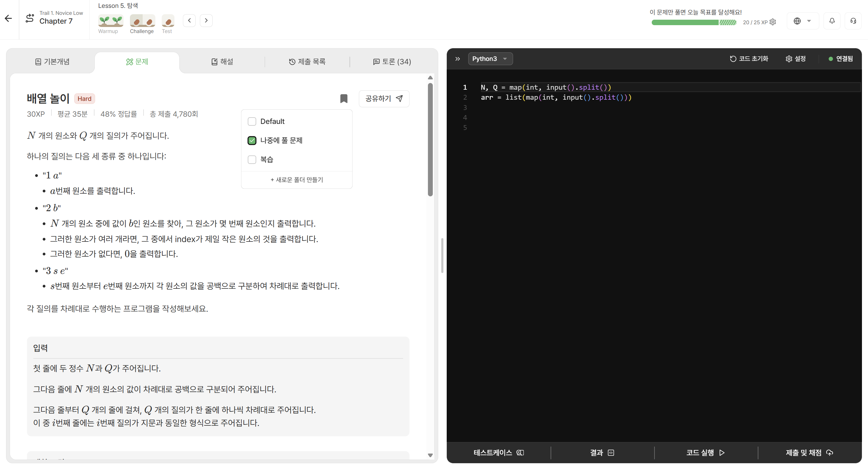Click the Hard difficulty badge

tap(84, 98)
